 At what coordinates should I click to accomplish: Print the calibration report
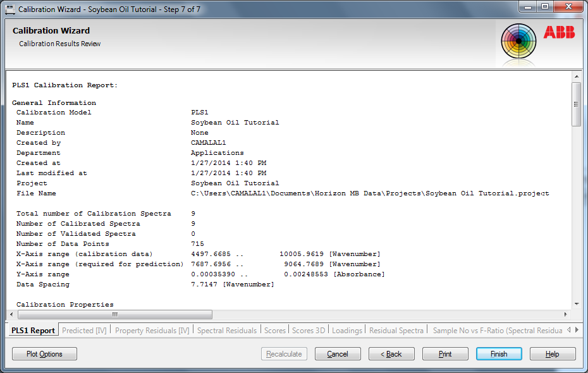pos(445,354)
